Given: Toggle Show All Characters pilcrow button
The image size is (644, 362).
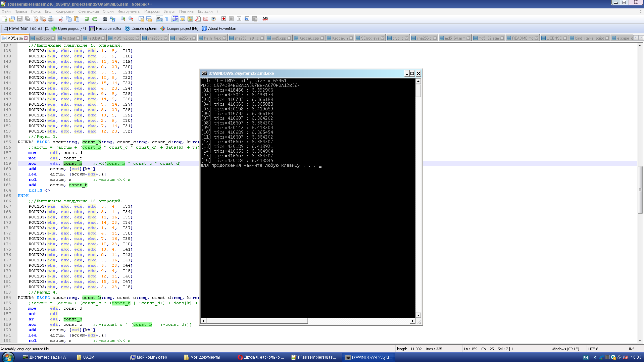Looking at the screenshot, I should [x=167, y=19].
